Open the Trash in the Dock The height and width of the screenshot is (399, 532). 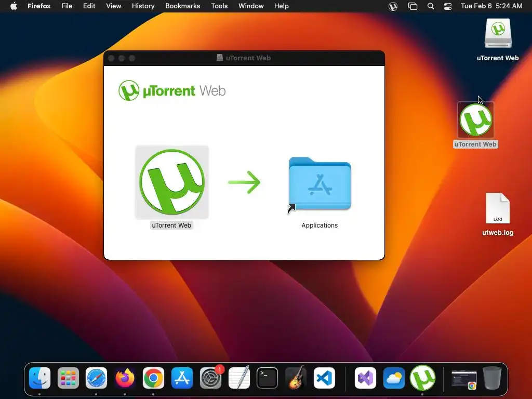493,378
